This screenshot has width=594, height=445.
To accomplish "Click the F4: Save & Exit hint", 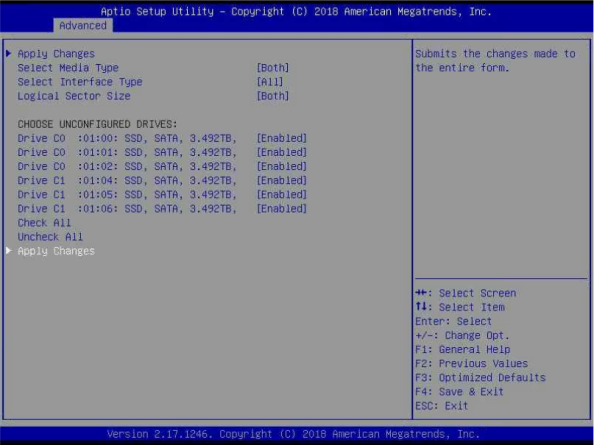I will [459, 392].
